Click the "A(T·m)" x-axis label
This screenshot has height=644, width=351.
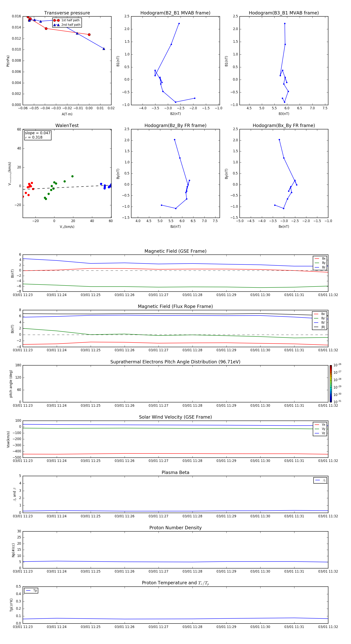(67, 114)
